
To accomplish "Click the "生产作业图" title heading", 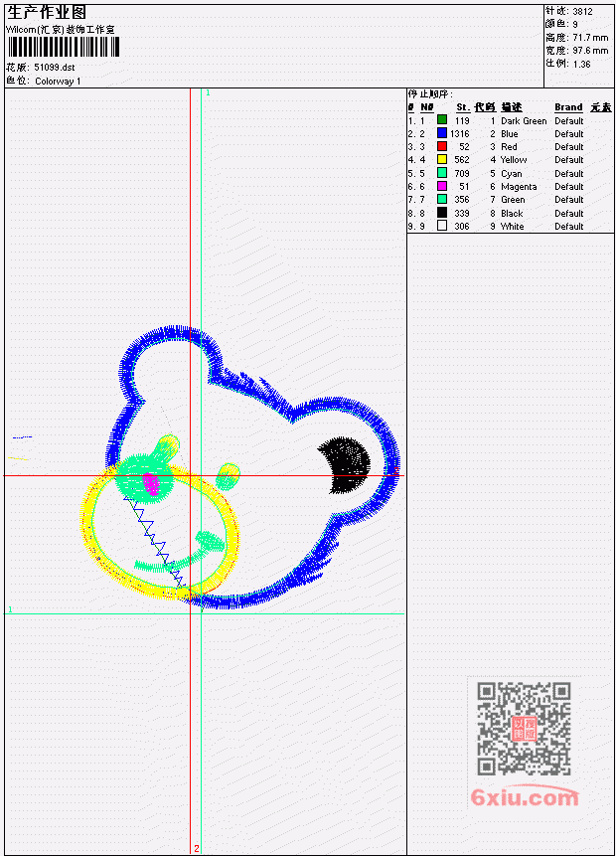I will tap(47, 13).
